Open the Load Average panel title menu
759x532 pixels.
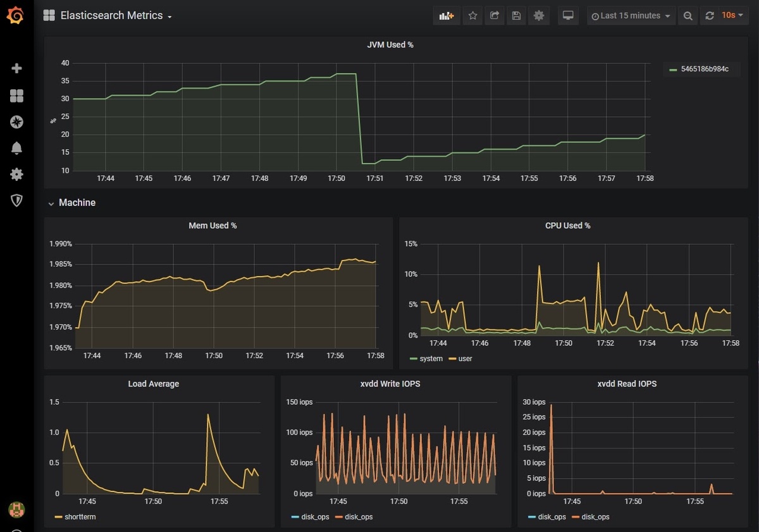click(153, 384)
